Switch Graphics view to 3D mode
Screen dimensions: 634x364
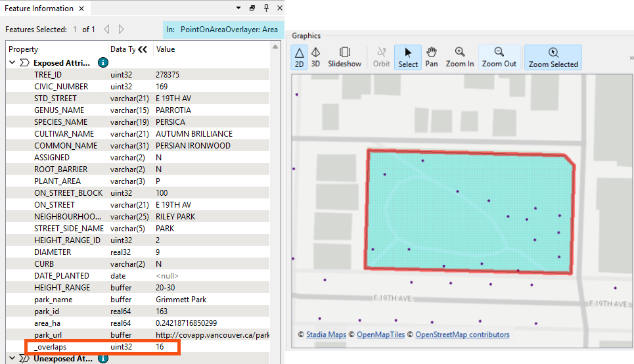(x=315, y=57)
